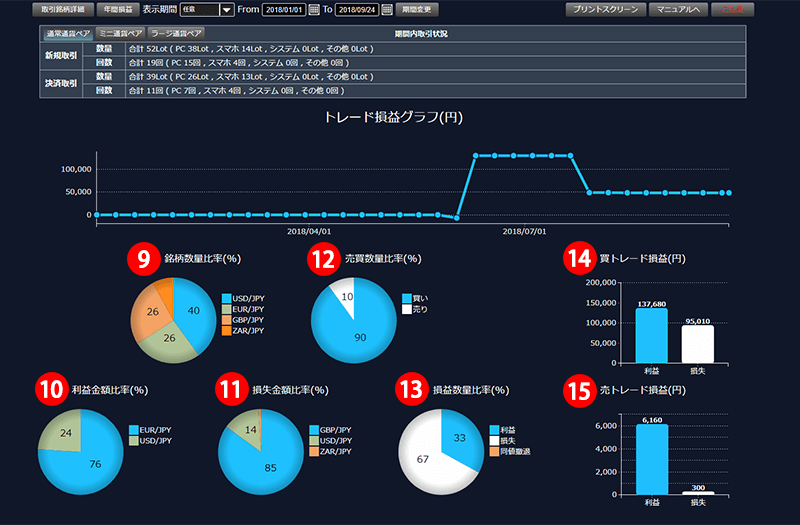Click the 137,680 profit bar in 買トレード損益

pos(652,336)
